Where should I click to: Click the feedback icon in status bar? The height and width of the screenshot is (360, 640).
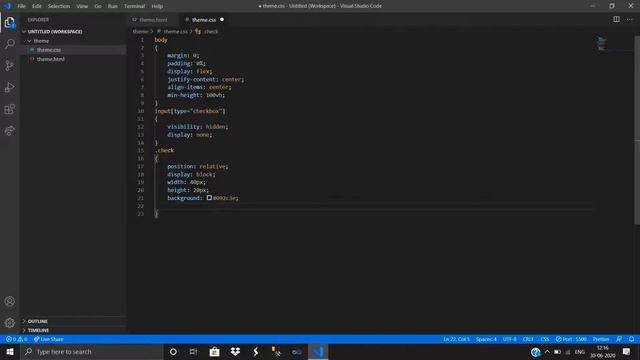tap(619, 339)
